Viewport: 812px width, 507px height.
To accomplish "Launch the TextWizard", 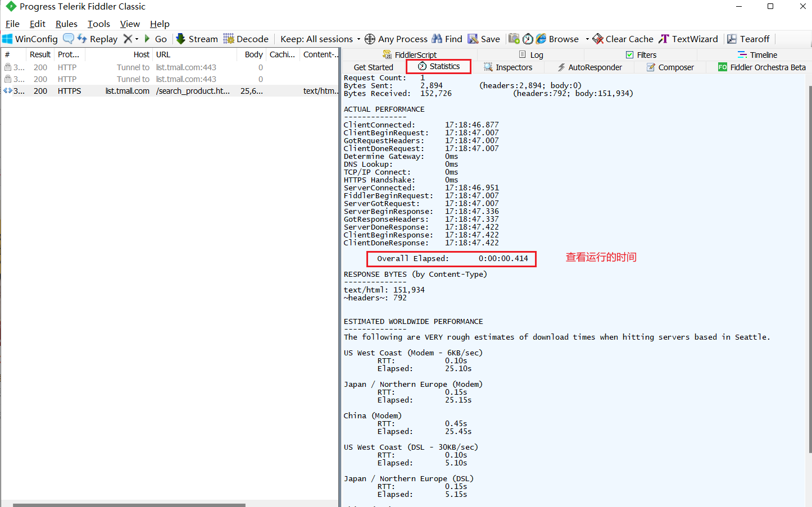I will click(x=688, y=39).
